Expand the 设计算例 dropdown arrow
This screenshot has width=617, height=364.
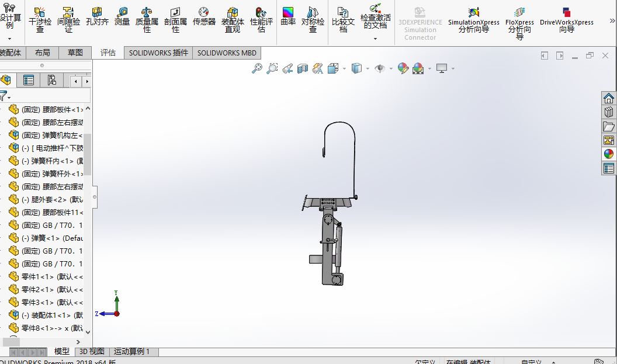point(10,39)
